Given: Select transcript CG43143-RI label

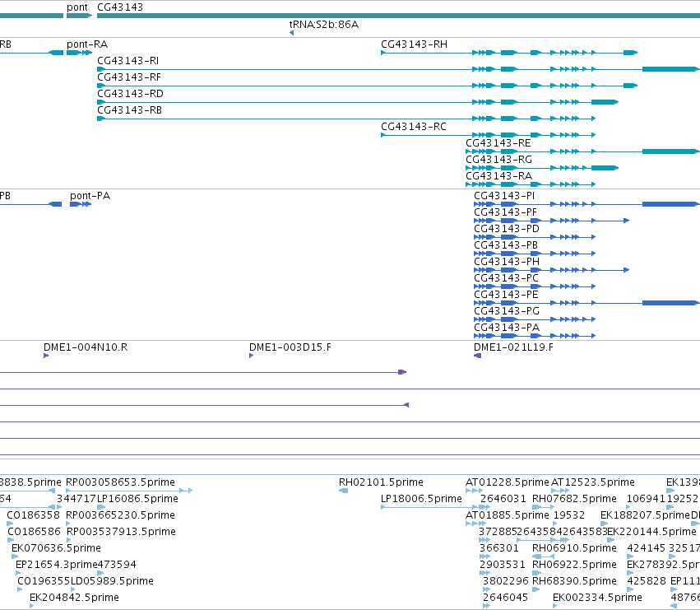Looking at the screenshot, I should (x=128, y=61).
